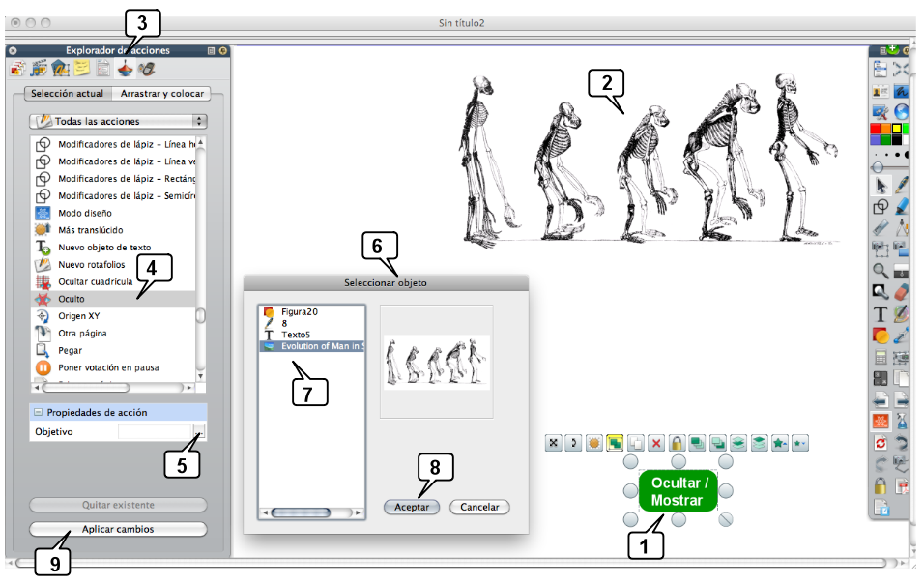The height and width of the screenshot is (585, 924).
Task: Click Aplicar cambios button
Action: pyautogui.click(x=118, y=529)
